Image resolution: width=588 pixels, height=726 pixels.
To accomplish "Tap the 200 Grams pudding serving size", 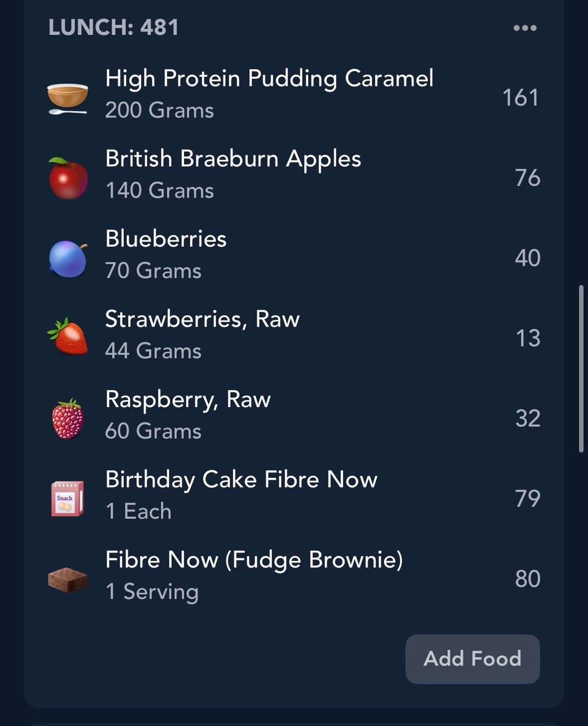I will [x=160, y=110].
